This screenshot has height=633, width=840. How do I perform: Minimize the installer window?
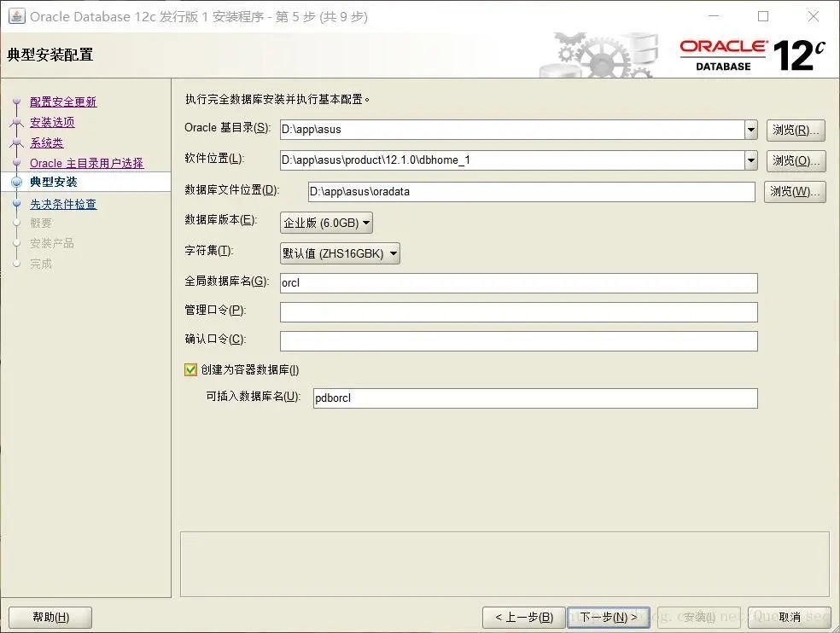[x=714, y=16]
